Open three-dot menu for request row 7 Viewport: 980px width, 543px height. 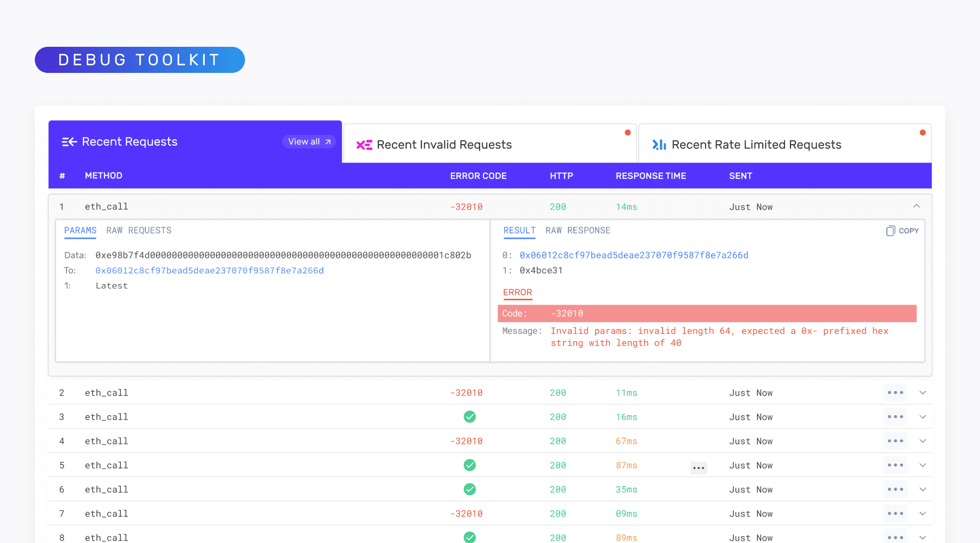895,514
